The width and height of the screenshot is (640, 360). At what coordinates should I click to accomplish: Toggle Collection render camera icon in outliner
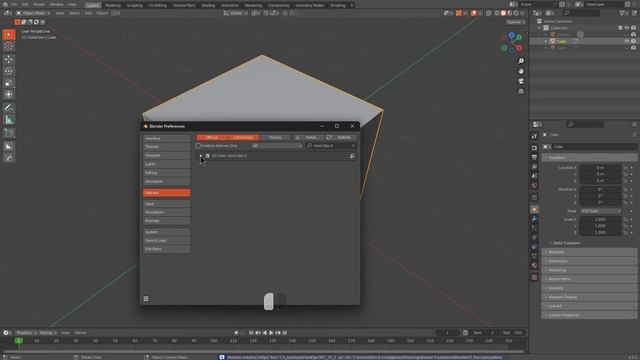pyautogui.click(x=633, y=28)
